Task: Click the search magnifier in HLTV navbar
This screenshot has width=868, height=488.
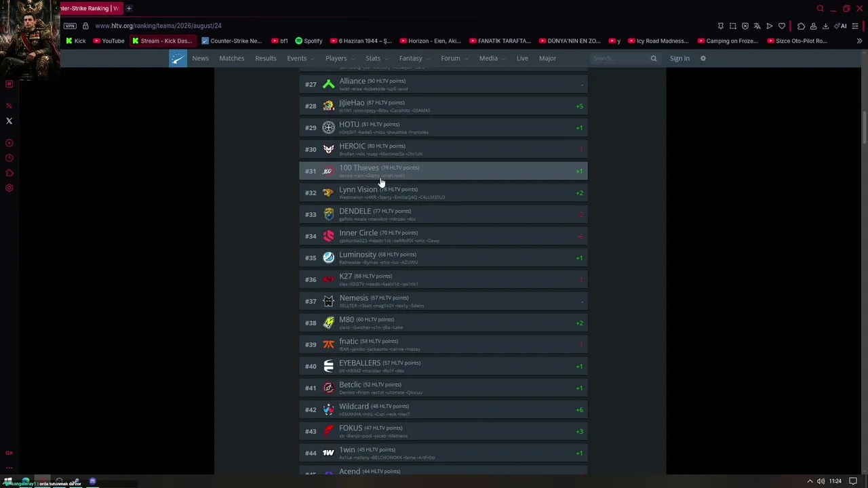Action: [654, 58]
